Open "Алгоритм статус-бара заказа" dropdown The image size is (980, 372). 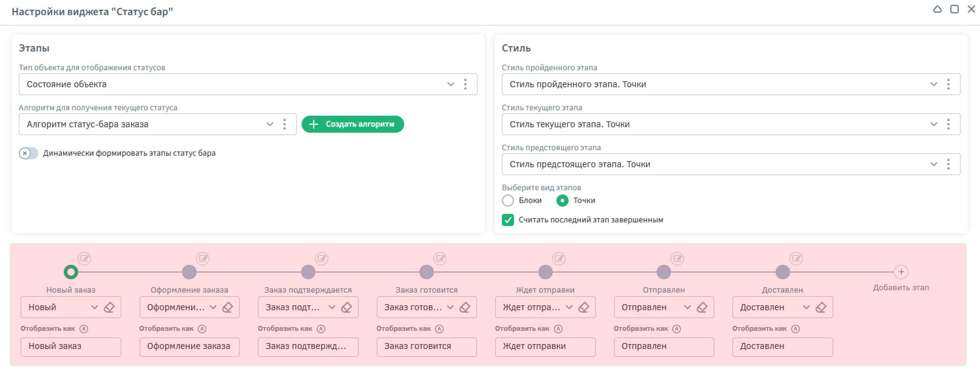(269, 124)
